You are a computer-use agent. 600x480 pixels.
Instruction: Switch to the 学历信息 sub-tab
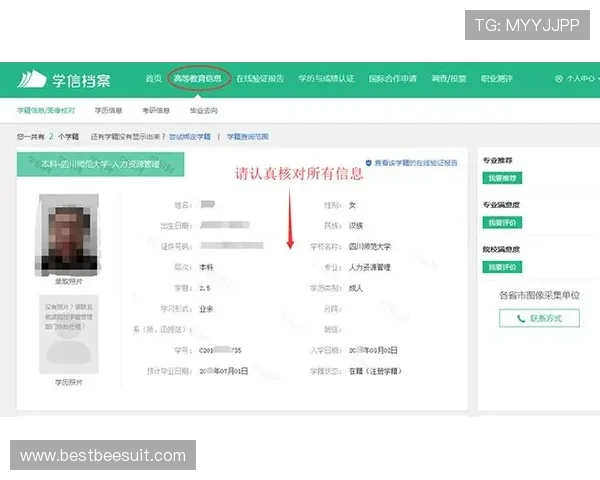pyautogui.click(x=108, y=110)
